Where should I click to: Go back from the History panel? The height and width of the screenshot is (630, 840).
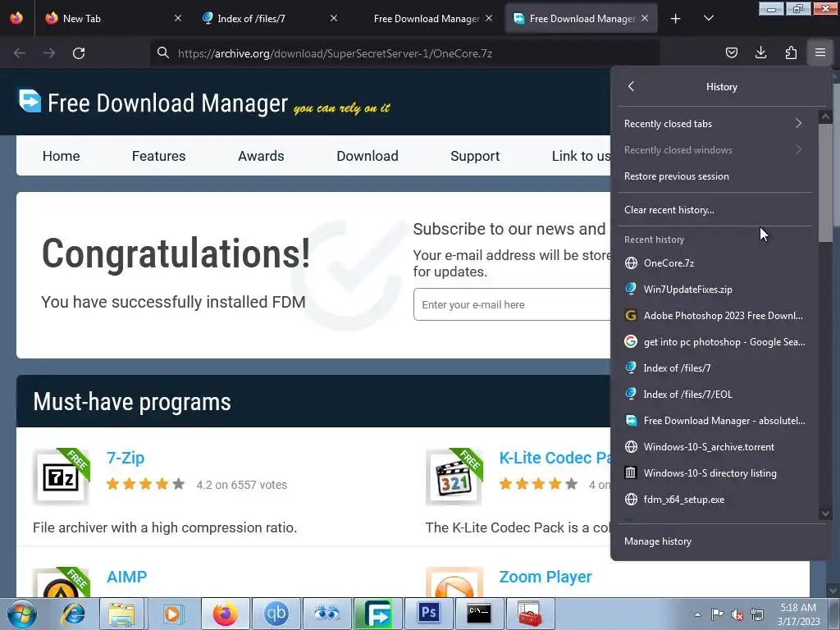[631, 86]
